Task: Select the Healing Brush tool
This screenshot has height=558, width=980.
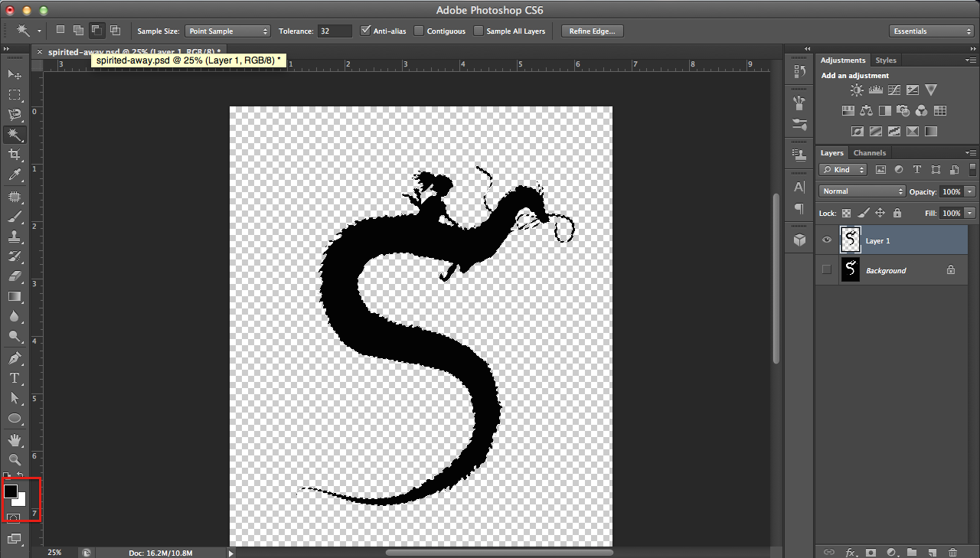Action: [15, 197]
